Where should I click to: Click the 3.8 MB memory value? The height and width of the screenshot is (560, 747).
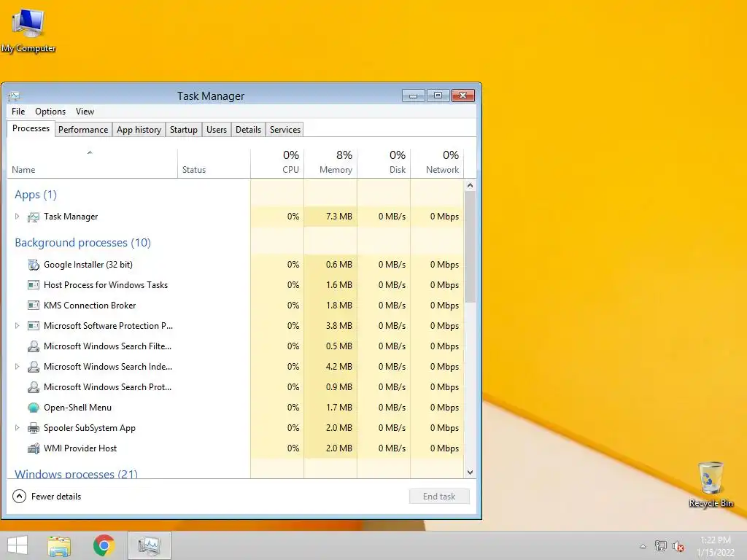pos(339,326)
